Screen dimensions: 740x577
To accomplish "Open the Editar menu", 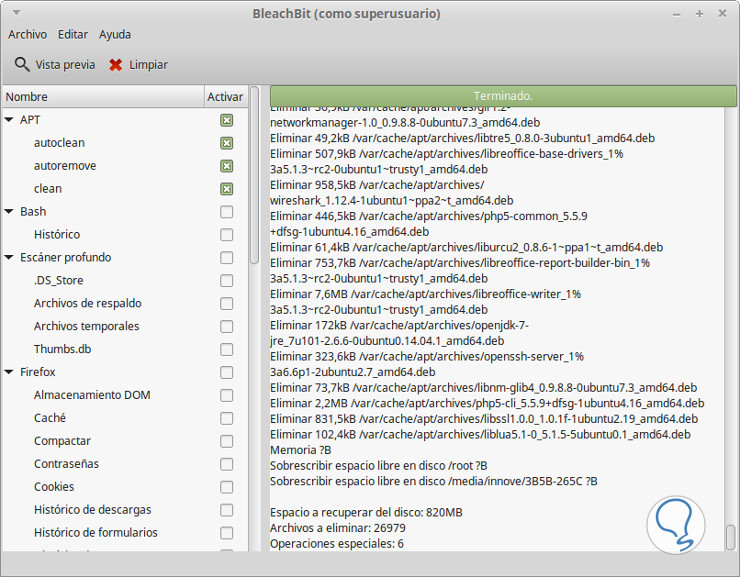I will click(73, 34).
